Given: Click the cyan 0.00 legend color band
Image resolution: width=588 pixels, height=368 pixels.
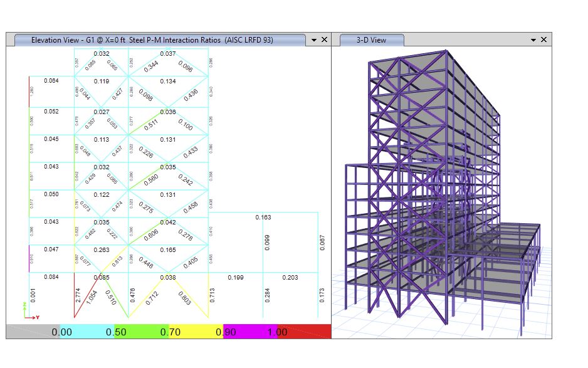Looking at the screenshot, I should [87, 332].
